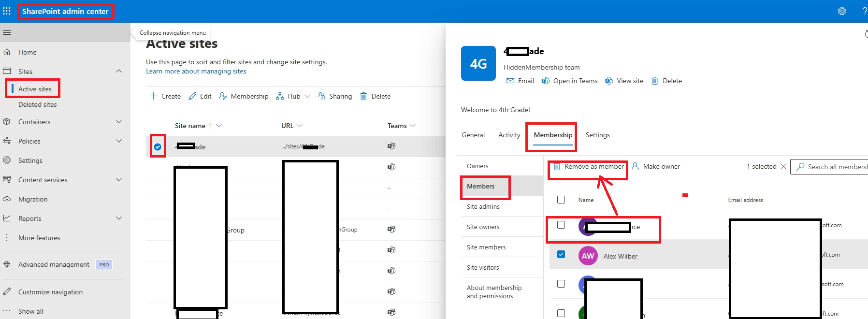Go to Deleted sites page
868x319 pixels.
coord(37,104)
